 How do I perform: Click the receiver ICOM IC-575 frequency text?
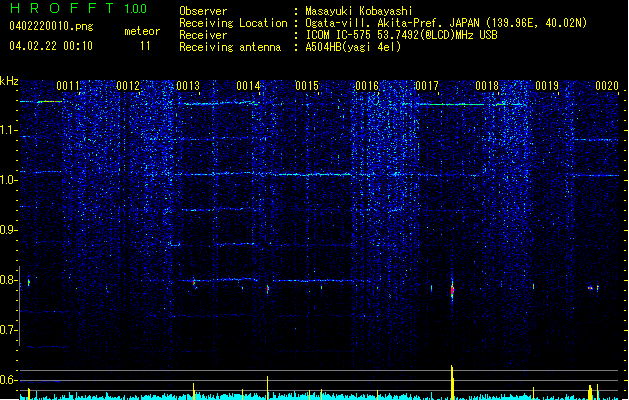(402, 35)
